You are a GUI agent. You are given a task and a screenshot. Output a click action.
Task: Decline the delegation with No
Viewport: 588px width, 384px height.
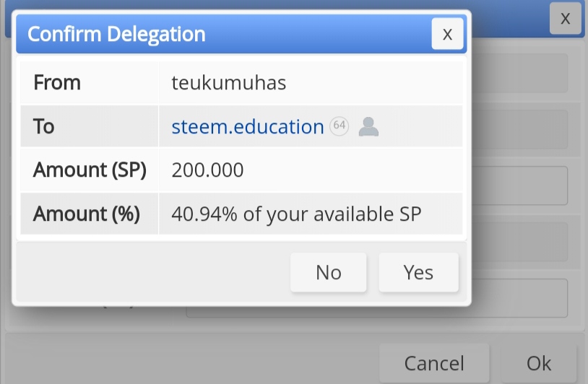point(329,272)
